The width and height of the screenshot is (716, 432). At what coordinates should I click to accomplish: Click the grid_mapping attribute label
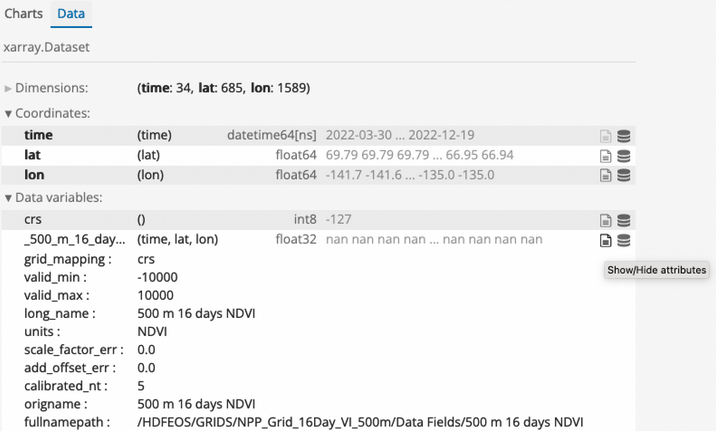click(68, 259)
